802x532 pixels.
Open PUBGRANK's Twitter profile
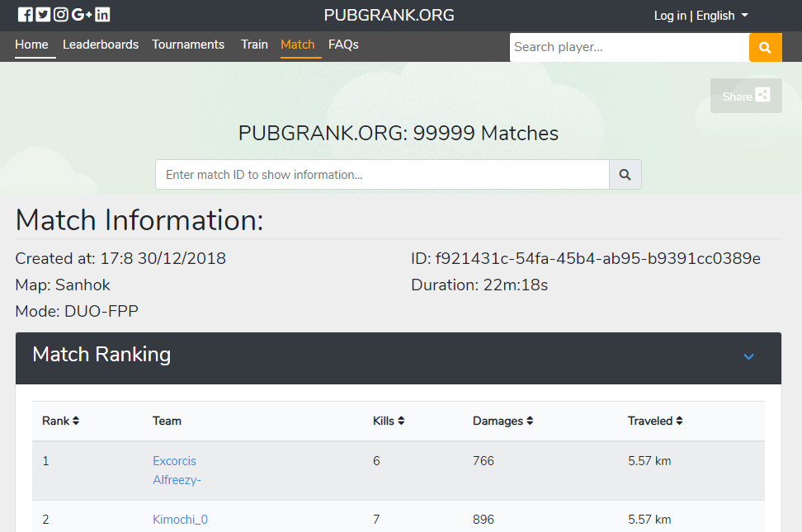(42, 14)
